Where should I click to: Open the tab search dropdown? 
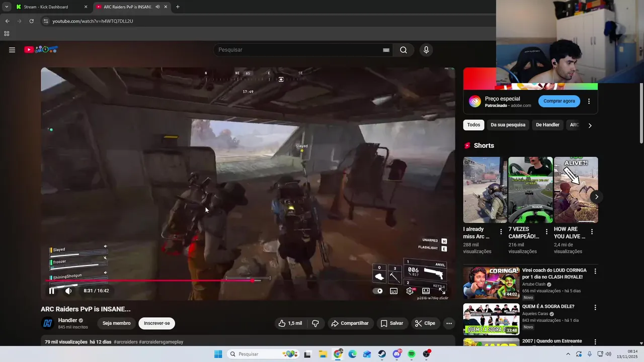coord(7,7)
